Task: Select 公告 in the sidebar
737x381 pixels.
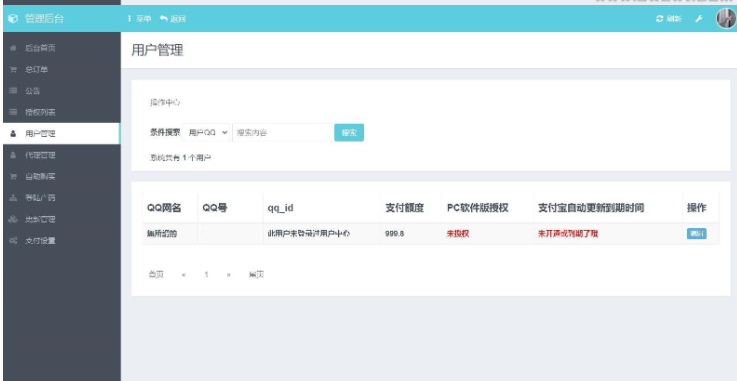Action: click(x=62, y=91)
